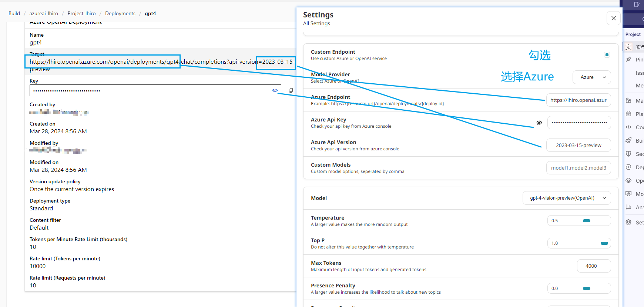The width and height of the screenshot is (644, 307).
Task: Edit the Azure Api Version field
Action: (578, 145)
